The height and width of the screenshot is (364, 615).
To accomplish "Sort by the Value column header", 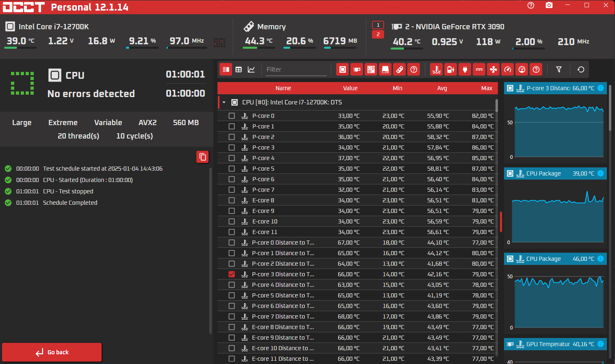I will tap(350, 88).
